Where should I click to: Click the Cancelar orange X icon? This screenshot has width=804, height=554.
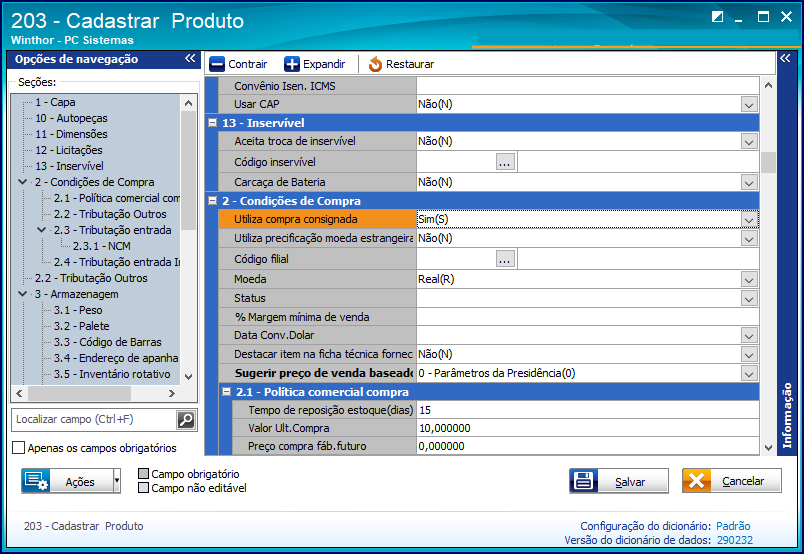[x=696, y=481]
